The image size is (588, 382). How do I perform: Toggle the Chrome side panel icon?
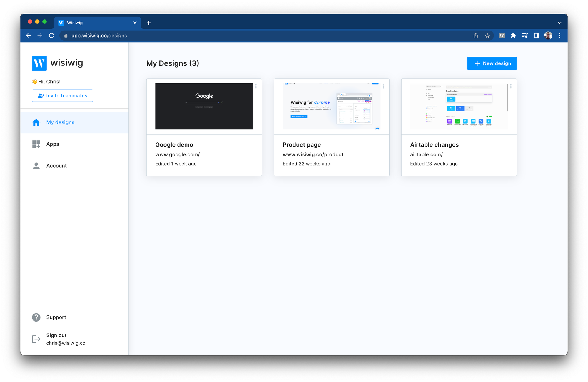coord(536,36)
